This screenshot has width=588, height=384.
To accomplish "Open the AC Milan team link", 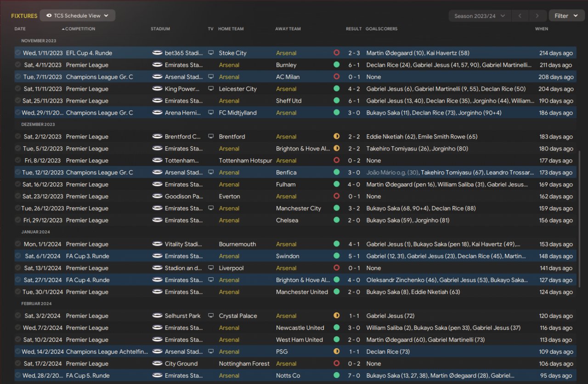I will pyautogui.click(x=287, y=77).
